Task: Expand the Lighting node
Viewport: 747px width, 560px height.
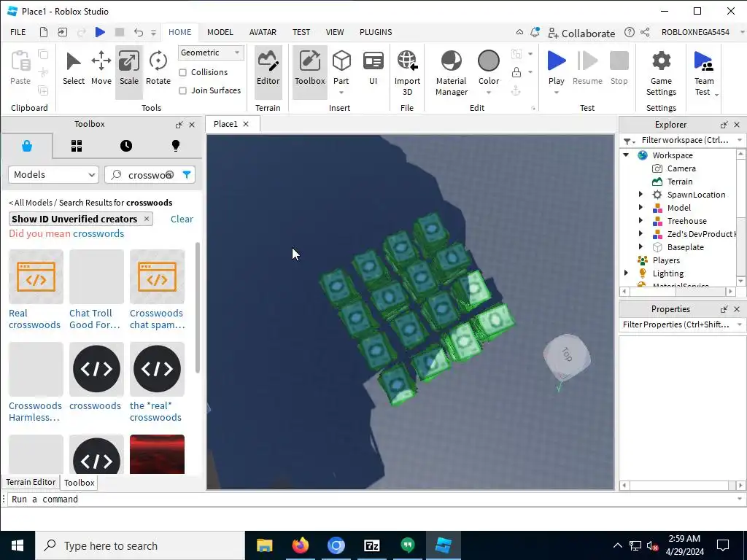Action: (x=626, y=273)
